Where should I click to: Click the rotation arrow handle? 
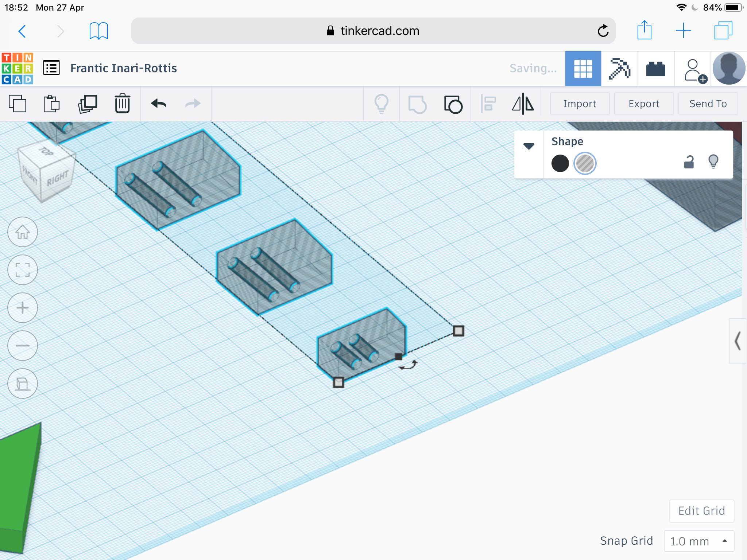click(409, 365)
